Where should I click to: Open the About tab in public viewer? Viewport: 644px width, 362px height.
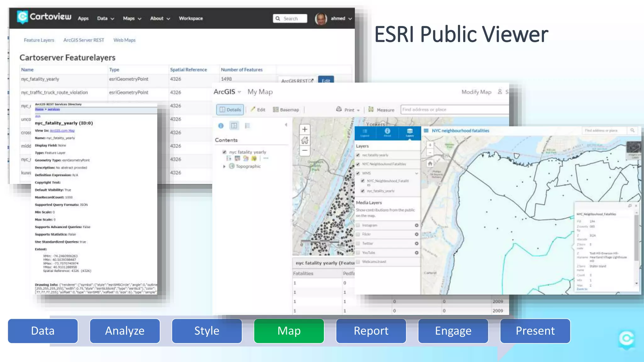point(387,133)
